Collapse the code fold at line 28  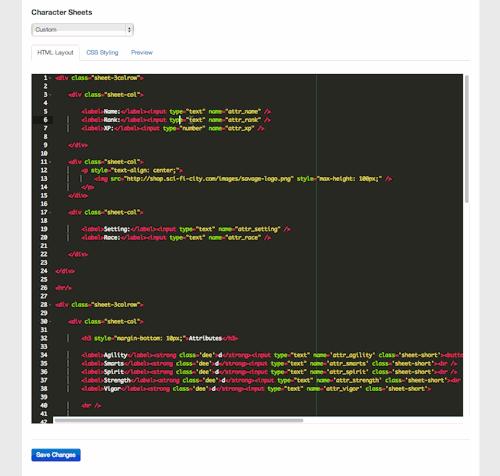(50, 305)
